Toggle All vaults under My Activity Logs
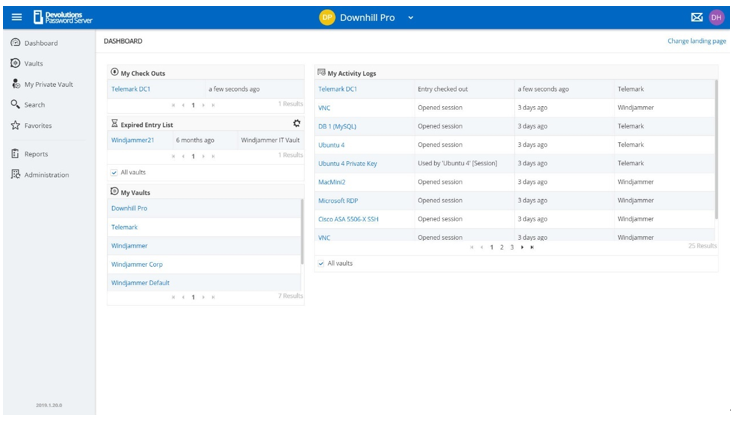 tap(321, 264)
